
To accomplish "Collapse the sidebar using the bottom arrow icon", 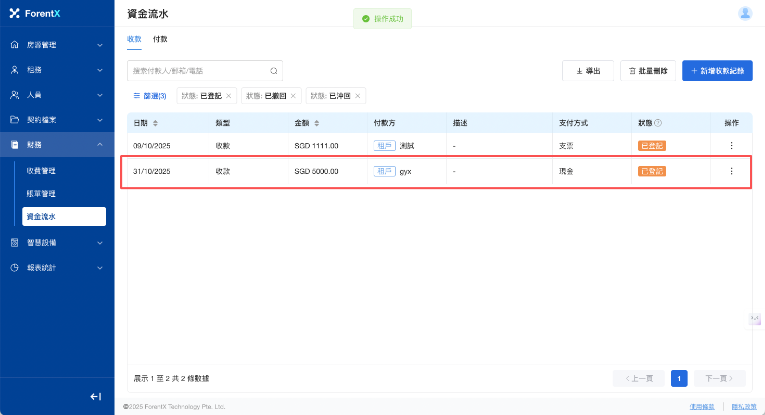I will coord(96,397).
